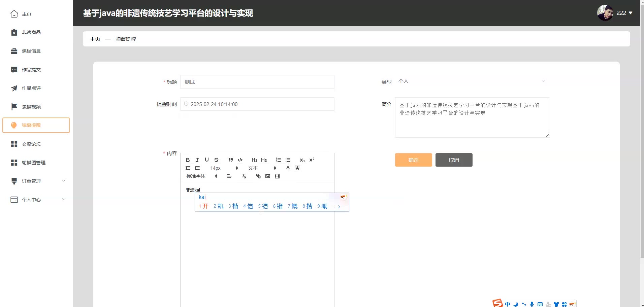
Task: Insert an image into the content
Action: click(268, 176)
